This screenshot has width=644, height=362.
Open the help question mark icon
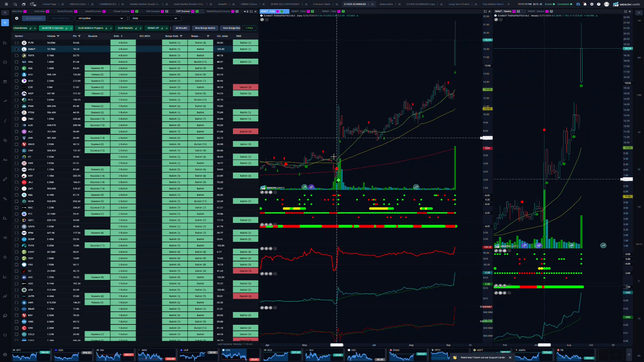click(599, 4)
